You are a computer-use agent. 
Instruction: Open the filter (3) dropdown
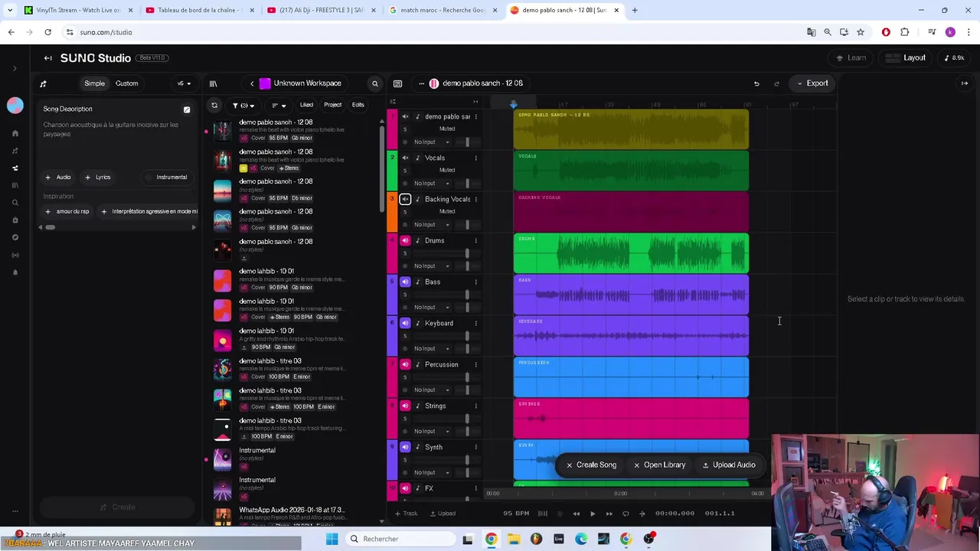click(243, 106)
